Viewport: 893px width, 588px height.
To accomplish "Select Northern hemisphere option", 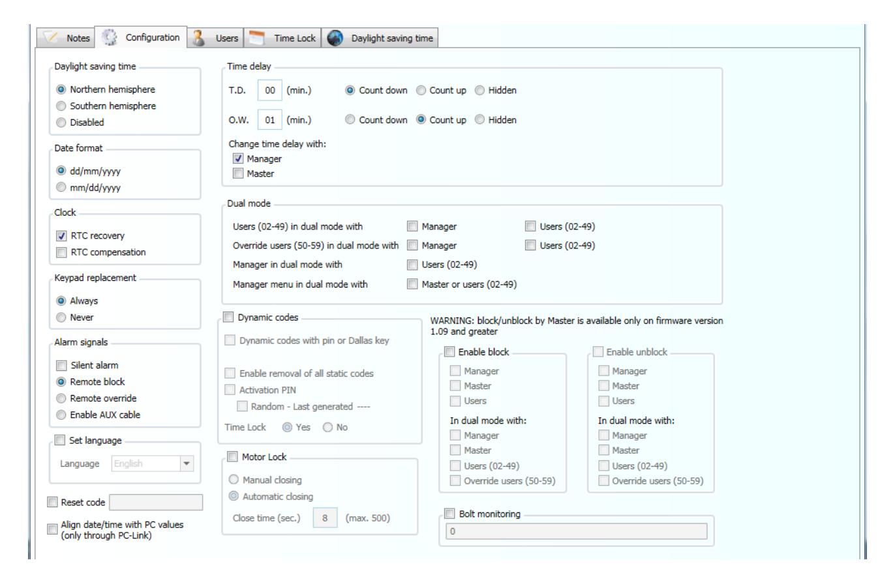I will [x=106, y=89].
